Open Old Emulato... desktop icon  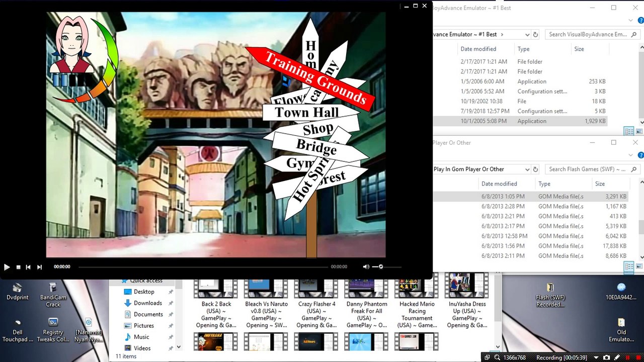tap(621, 330)
